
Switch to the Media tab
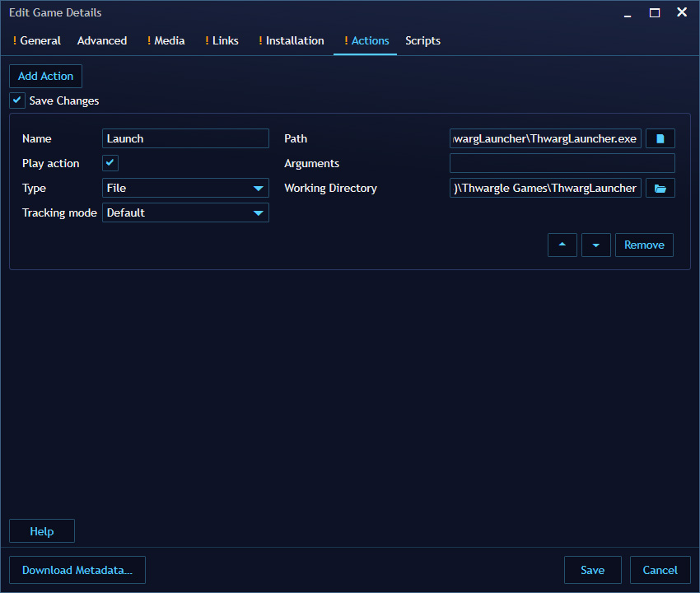[166, 40]
